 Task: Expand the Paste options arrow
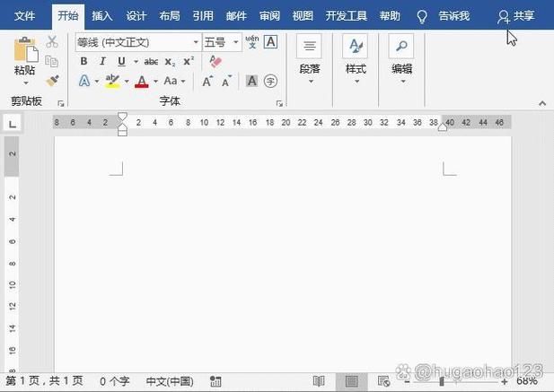(x=26, y=83)
